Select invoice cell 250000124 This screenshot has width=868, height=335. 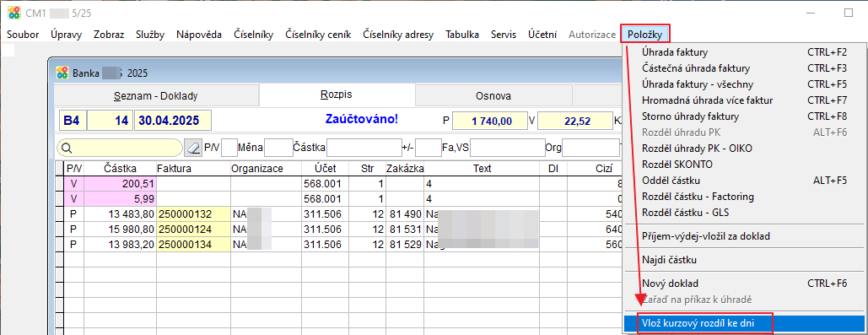pos(192,229)
